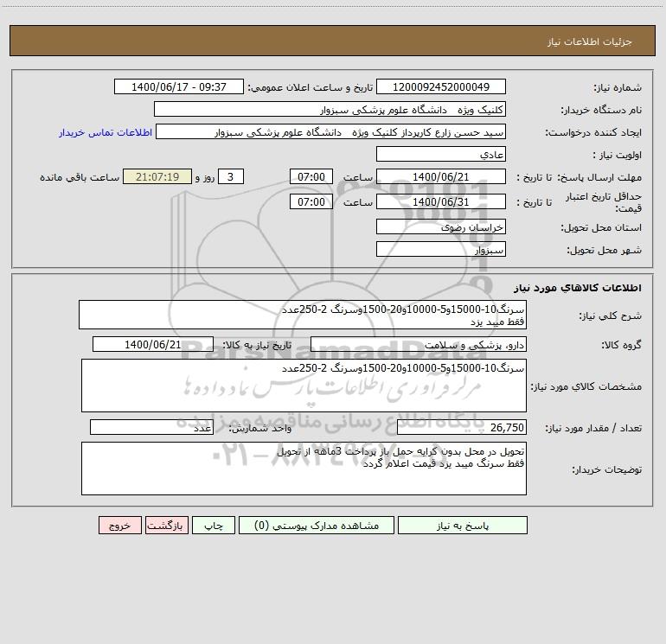Click the تاریخ و ساعت اعلان عمومی label
Image resolution: width=666 pixels, height=644 pixels.
point(311,87)
